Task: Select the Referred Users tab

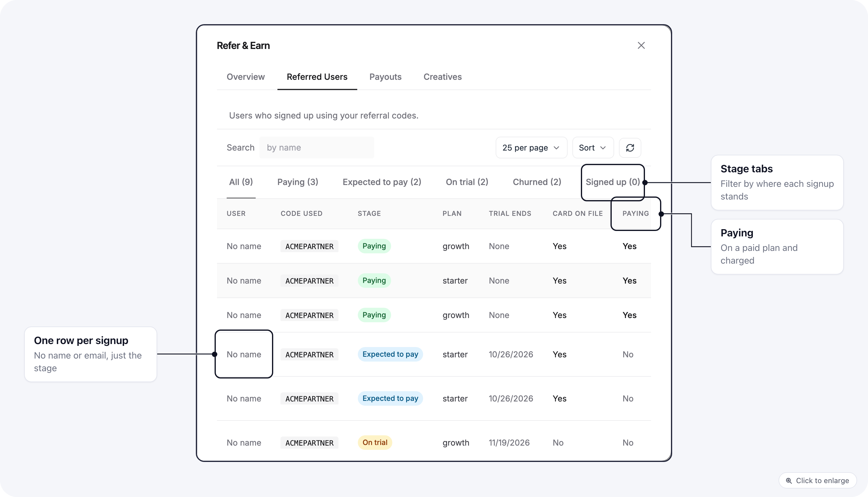Action: 317,77
